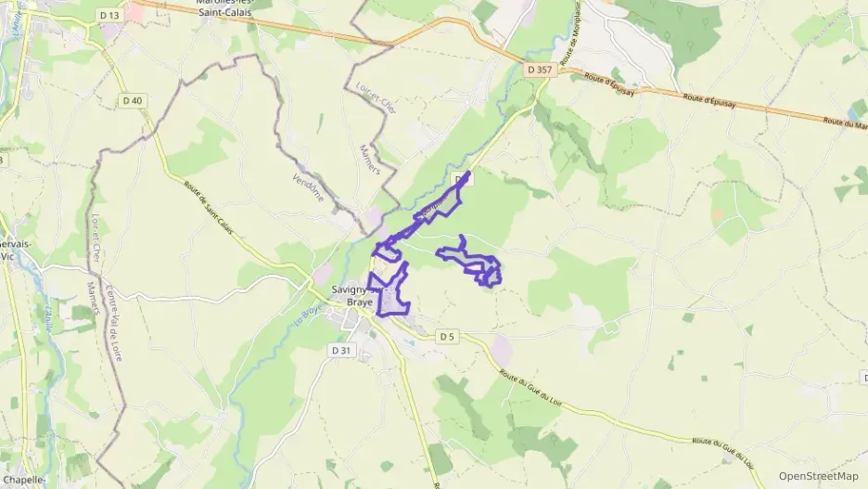Click the D 13 road shield
868x489 pixels.
tap(109, 16)
